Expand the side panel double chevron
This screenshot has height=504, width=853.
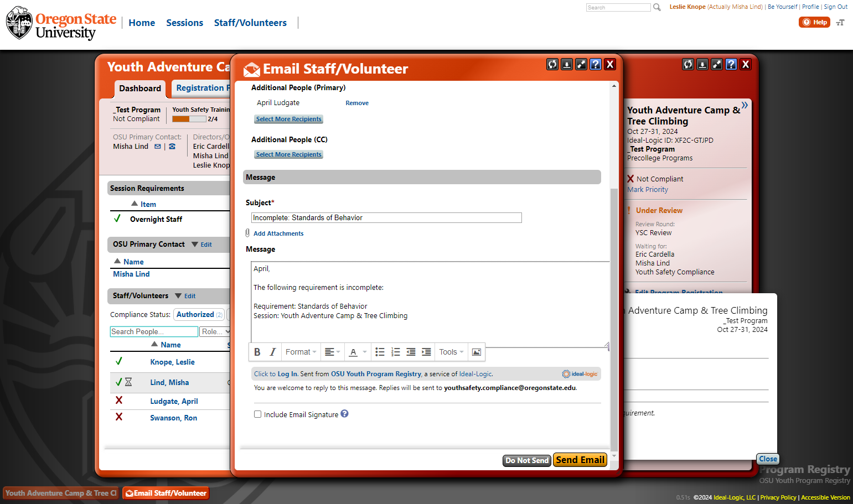tap(745, 105)
